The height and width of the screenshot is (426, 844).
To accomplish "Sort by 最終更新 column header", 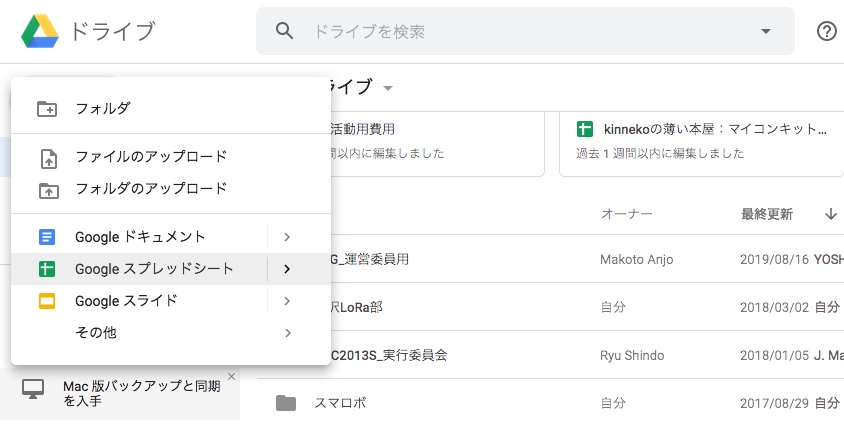I will 767,214.
